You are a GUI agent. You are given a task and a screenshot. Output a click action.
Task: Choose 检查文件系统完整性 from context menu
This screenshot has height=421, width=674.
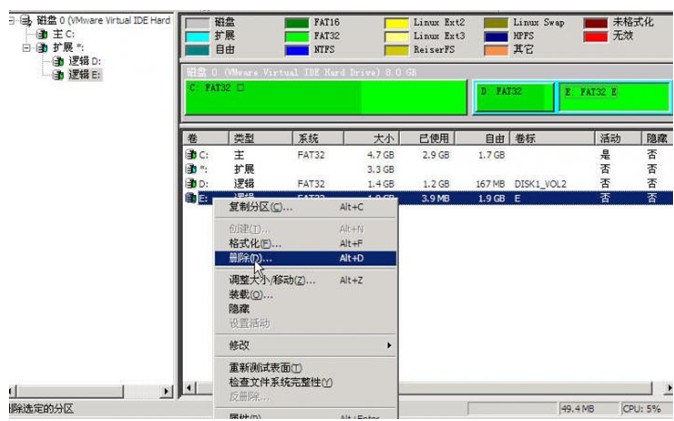coord(305,382)
